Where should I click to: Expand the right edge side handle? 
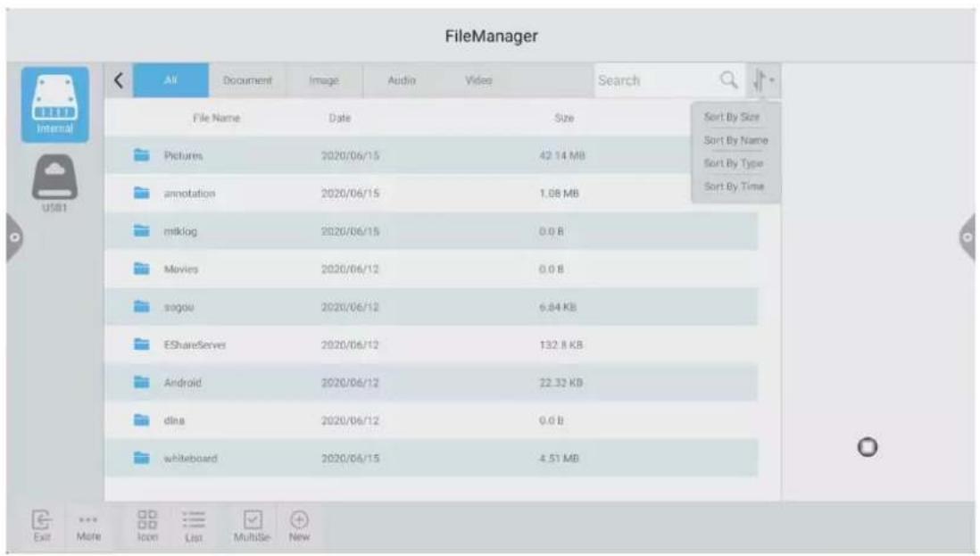click(967, 237)
